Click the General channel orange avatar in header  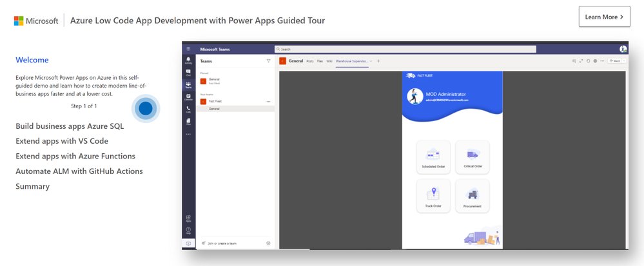click(282, 61)
